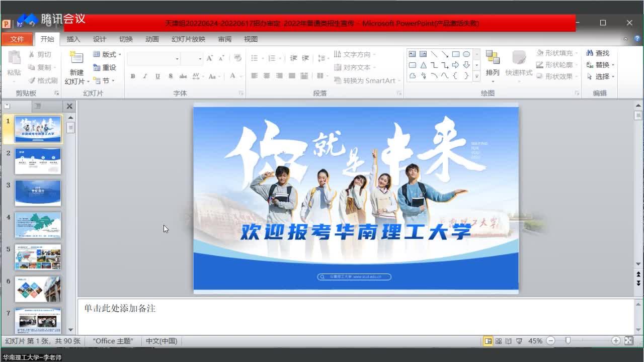Click 重设 to reset the slide

point(105,67)
